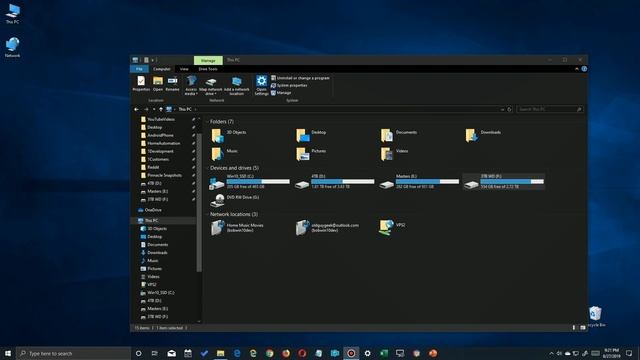The width and height of the screenshot is (640, 360).
Task: Switch to details view in status bar
Action: (574, 328)
